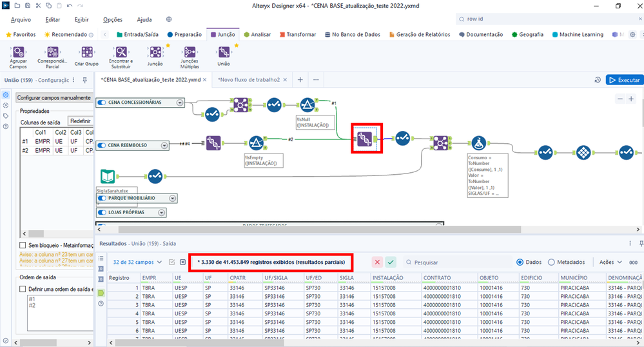This screenshot has width=644, height=347.
Task: Open the Arquivo menu
Action: (21, 19)
